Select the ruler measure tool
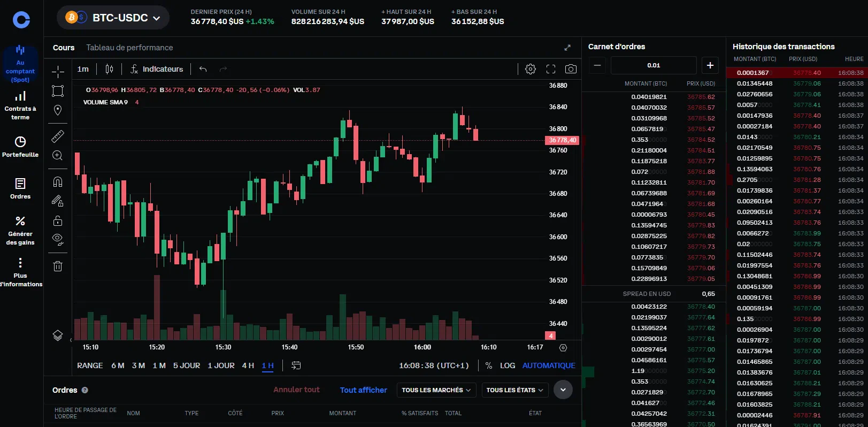 [58, 136]
